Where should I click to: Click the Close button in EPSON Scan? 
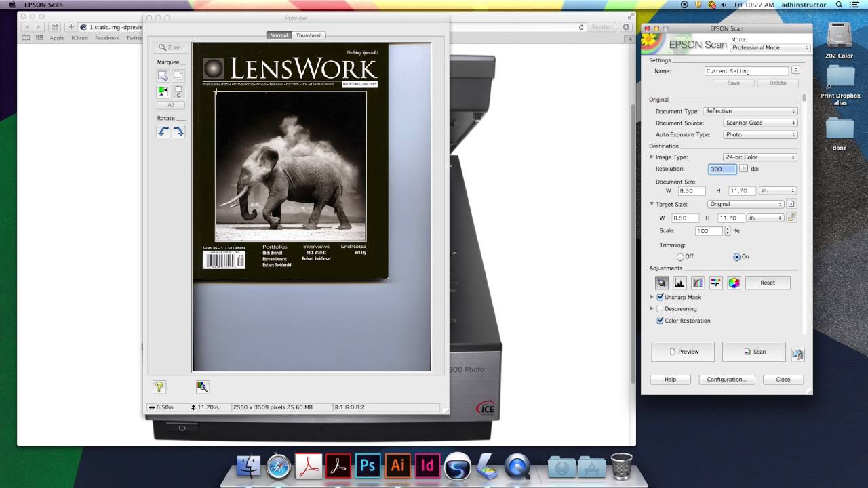click(x=783, y=380)
